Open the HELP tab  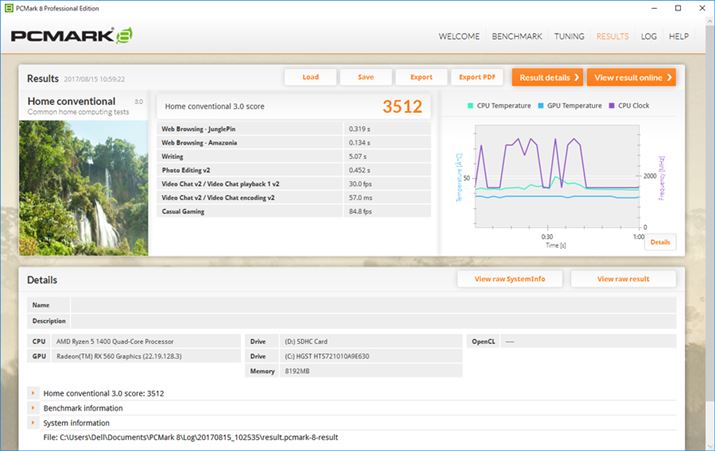[679, 36]
